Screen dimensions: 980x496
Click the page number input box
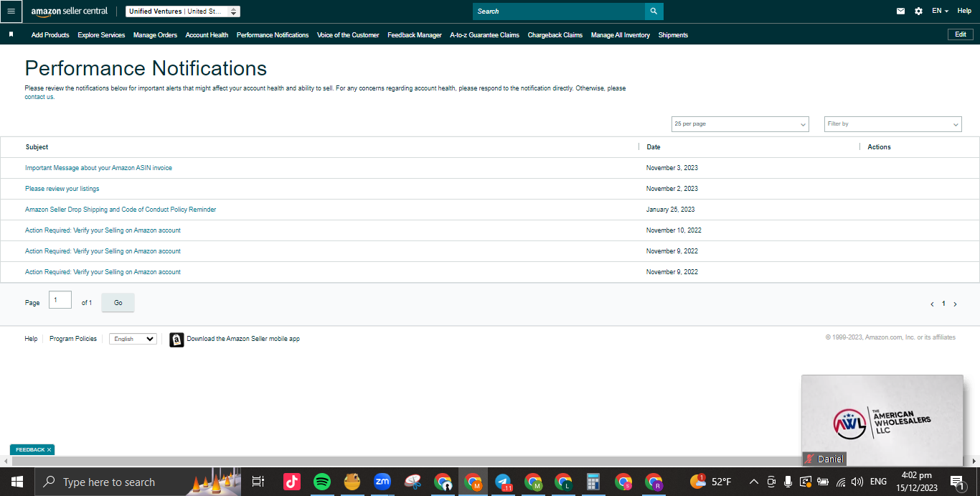point(60,300)
